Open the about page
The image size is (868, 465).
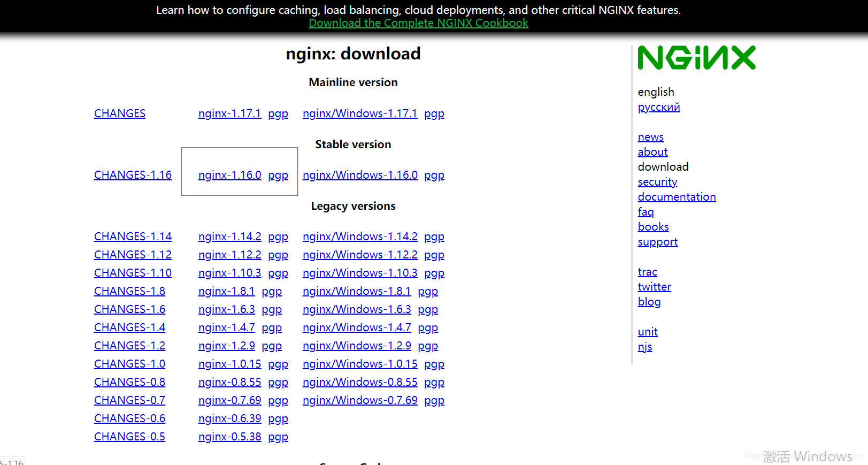click(653, 152)
